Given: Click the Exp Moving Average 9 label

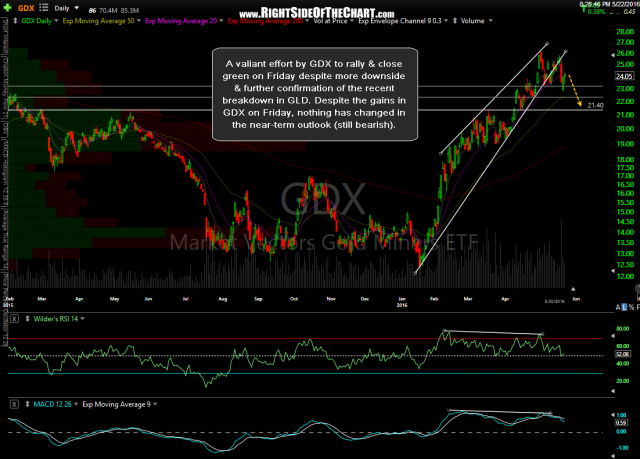Looking at the screenshot, I should coord(116,404).
